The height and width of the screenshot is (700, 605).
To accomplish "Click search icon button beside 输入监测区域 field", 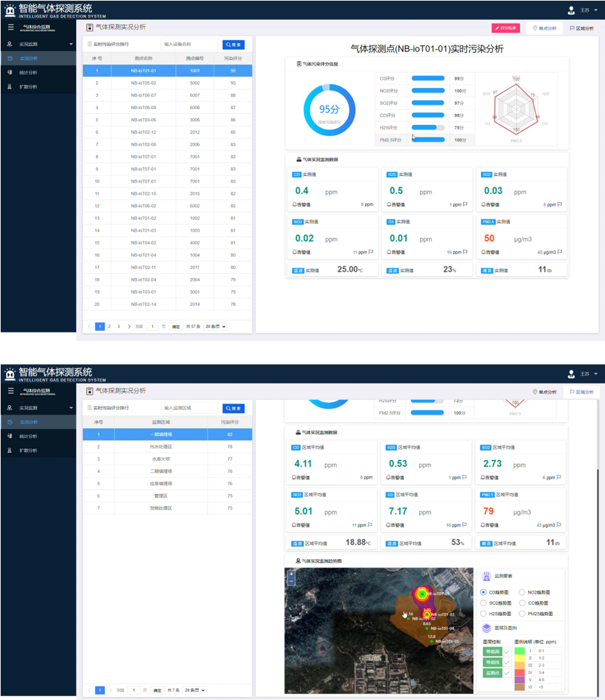I will (233, 408).
